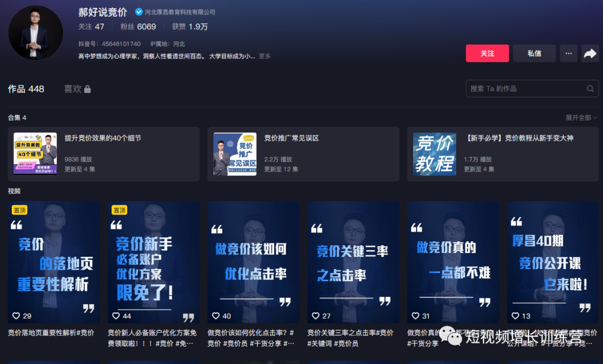Send a message via 私信 button
Image resolution: width=603 pixels, height=364 pixels.
coord(534,54)
